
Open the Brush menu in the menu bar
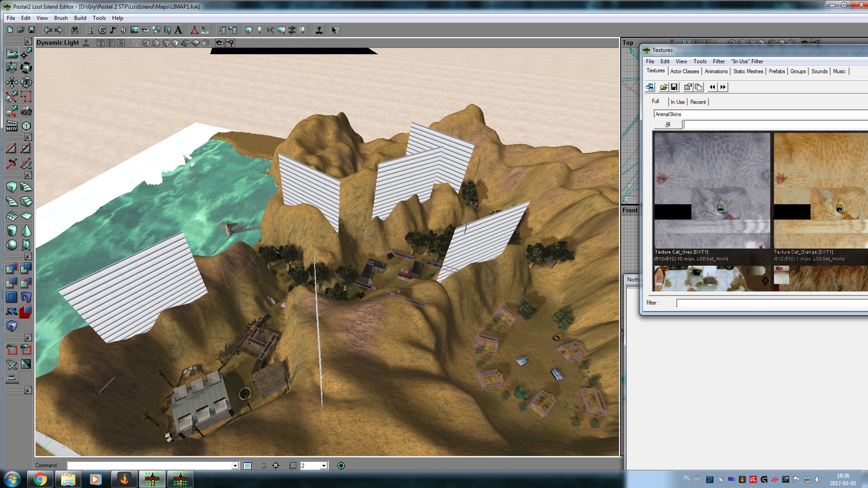coord(61,18)
